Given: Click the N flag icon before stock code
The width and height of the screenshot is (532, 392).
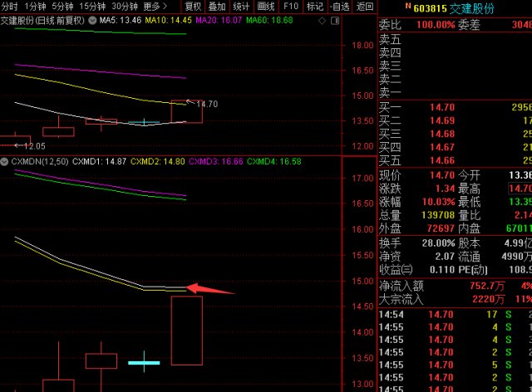Looking at the screenshot, I should coord(408,6).
